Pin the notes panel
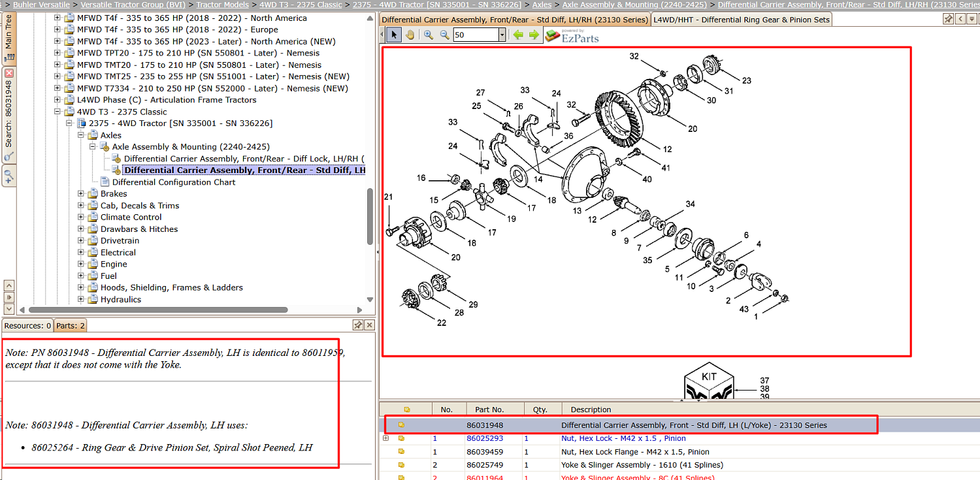The width and height of the screenshot is (980, 480). click(x=358, y=325)
